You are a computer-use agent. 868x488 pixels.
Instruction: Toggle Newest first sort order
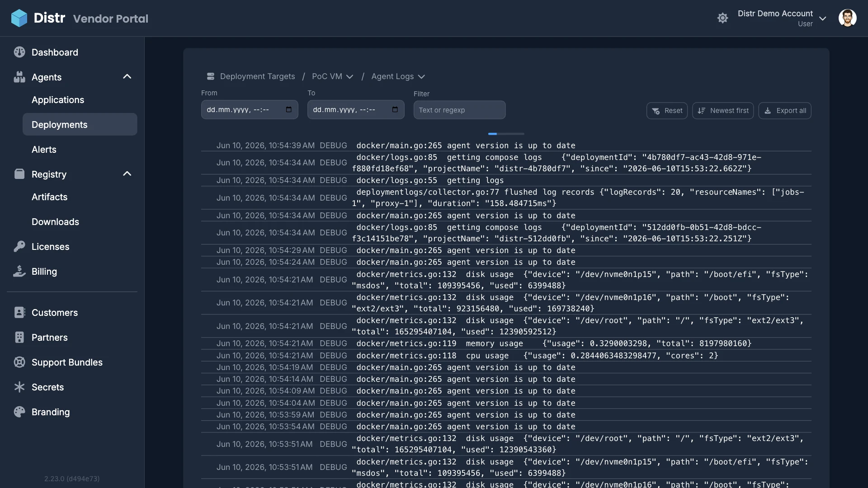pyautogui.click(x=723, y=111)
